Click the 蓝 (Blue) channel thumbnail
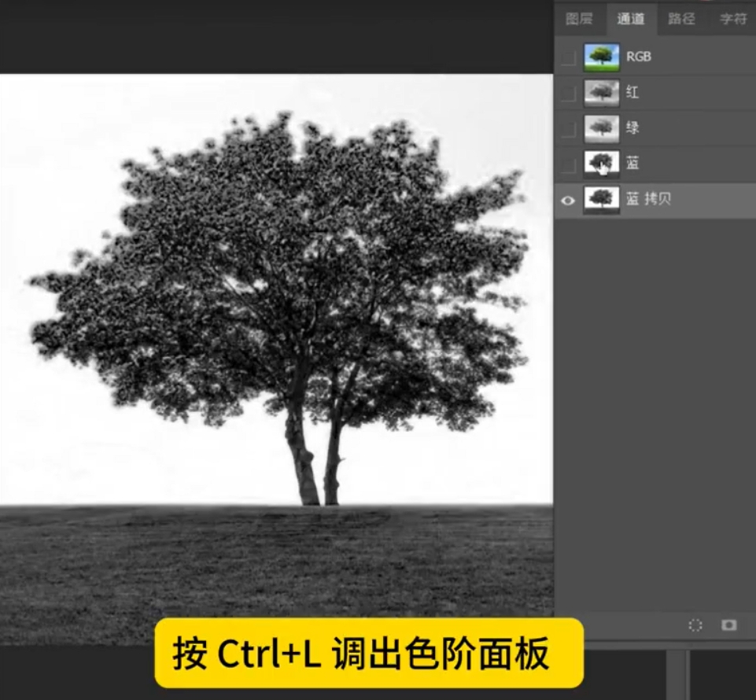The image size is (756, 700). tap(601, 163)
